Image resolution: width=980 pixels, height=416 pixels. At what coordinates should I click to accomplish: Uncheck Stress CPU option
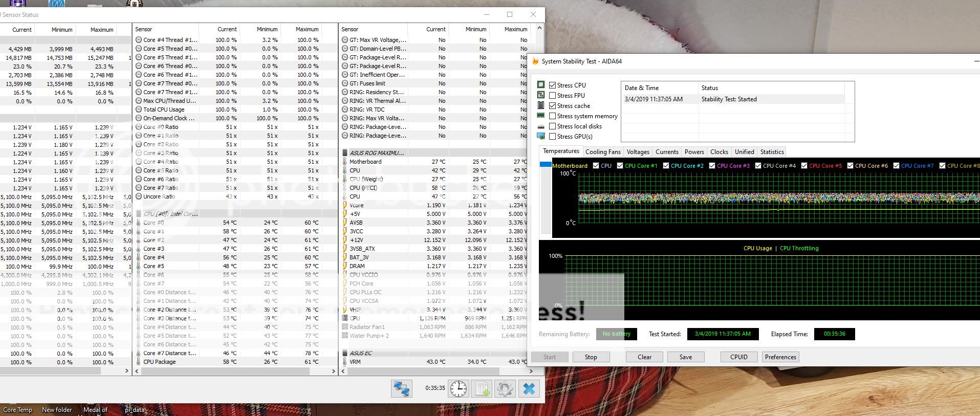pos(552,85)
